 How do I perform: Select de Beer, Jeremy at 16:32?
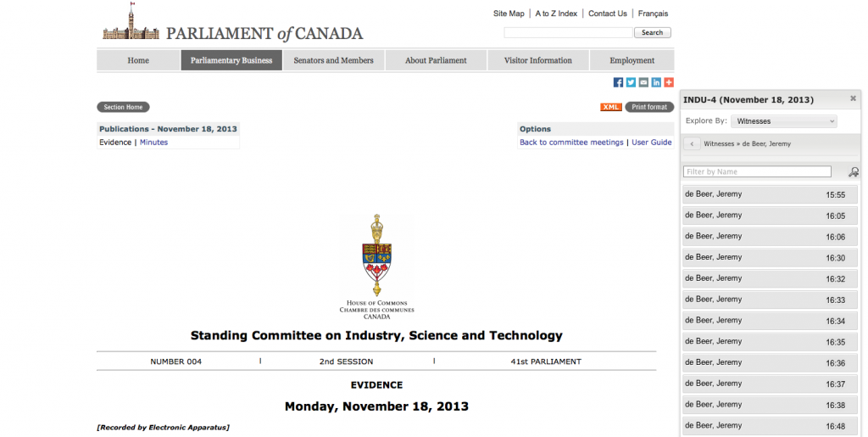pos(770,278)
